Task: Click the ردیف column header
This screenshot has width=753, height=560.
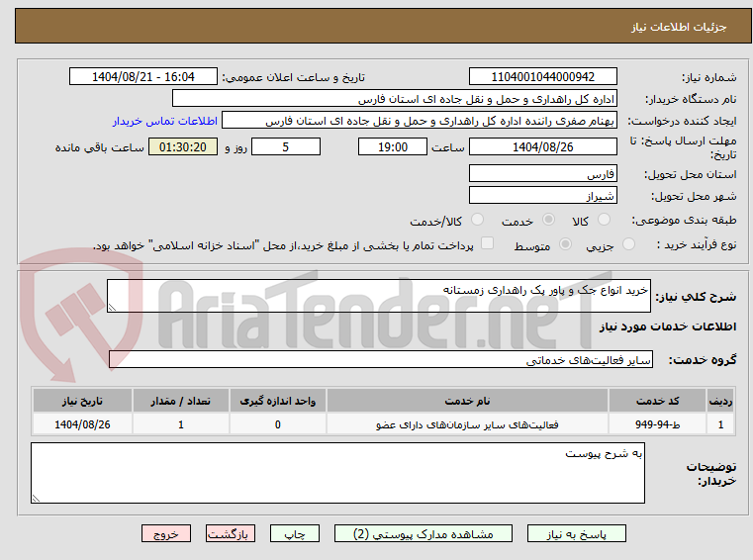Action: 720,401
